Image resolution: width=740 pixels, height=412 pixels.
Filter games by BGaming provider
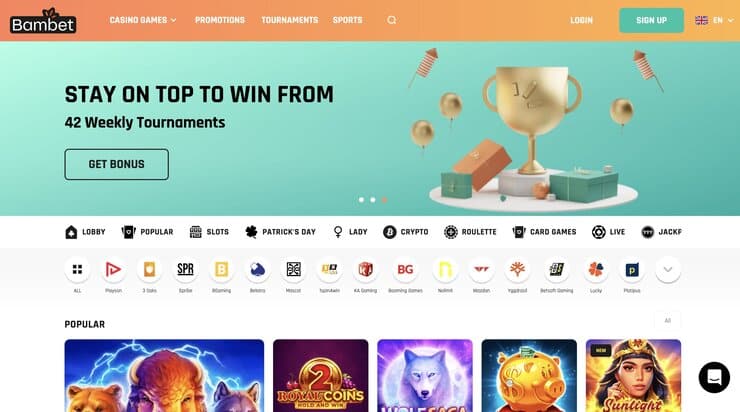221,269
